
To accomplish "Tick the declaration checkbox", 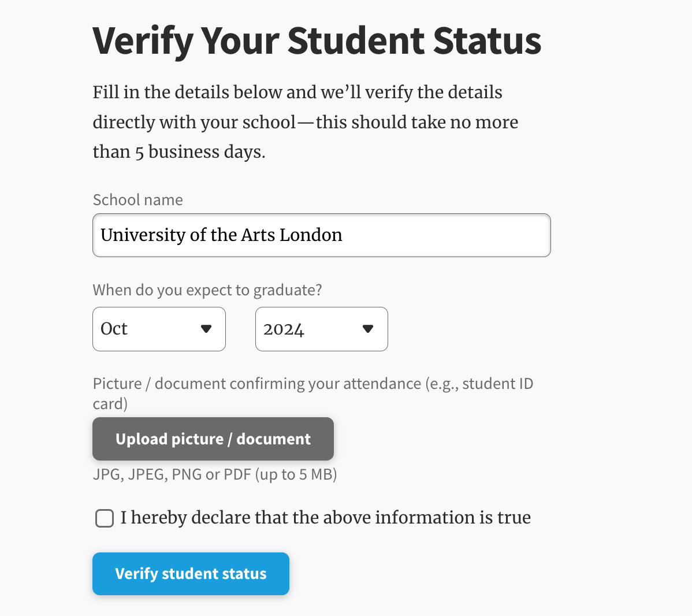I will tap(105, 518).
